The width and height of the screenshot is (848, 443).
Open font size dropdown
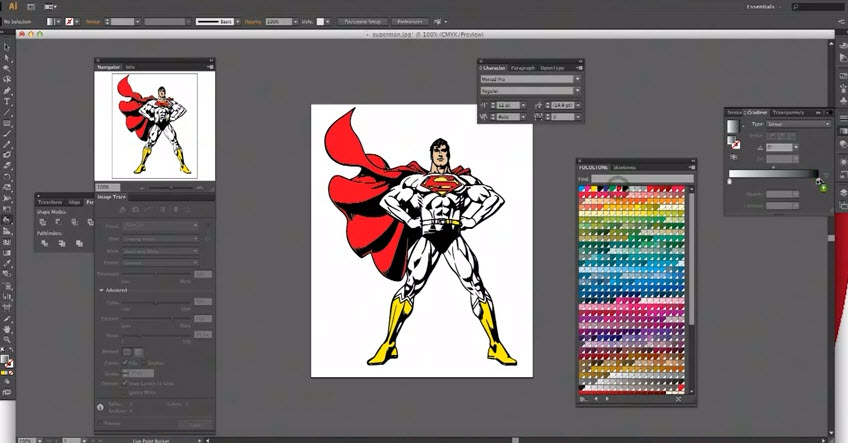(523, 105)
